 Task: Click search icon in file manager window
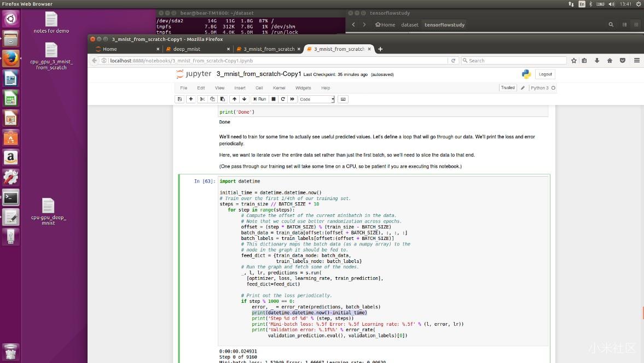(611, 25)
